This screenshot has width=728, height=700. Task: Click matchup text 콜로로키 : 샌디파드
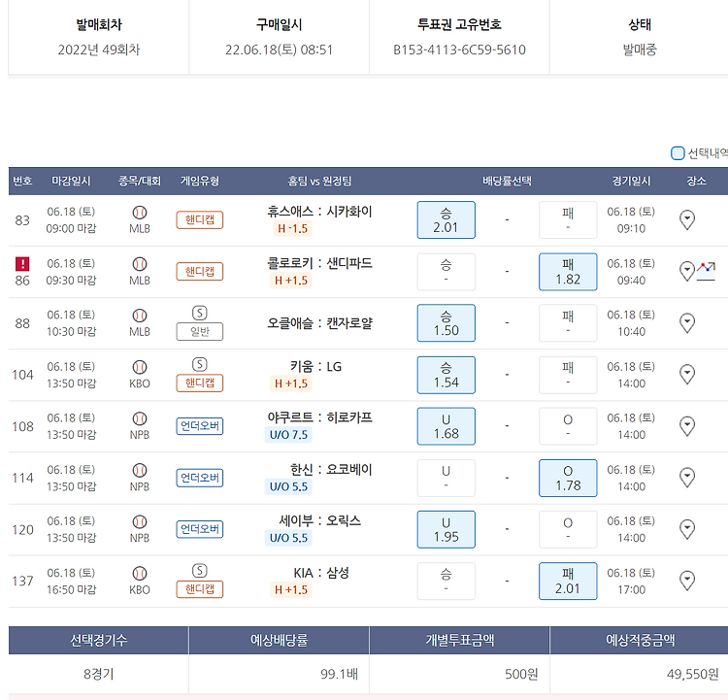[x=319, y=263]
